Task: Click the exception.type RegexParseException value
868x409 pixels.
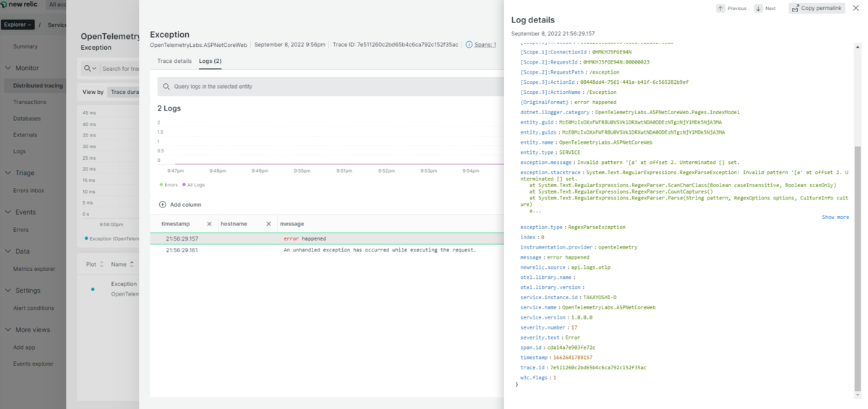Action: point(597,227)
